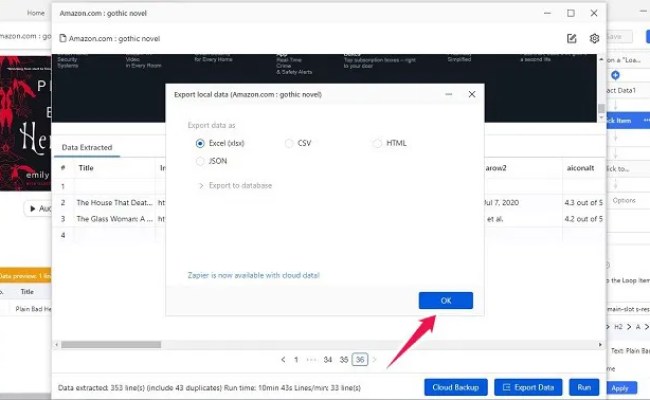Jump to page 34 of results
The height and width of the screenshot is (400, 650).
click(x=327, y=359)
